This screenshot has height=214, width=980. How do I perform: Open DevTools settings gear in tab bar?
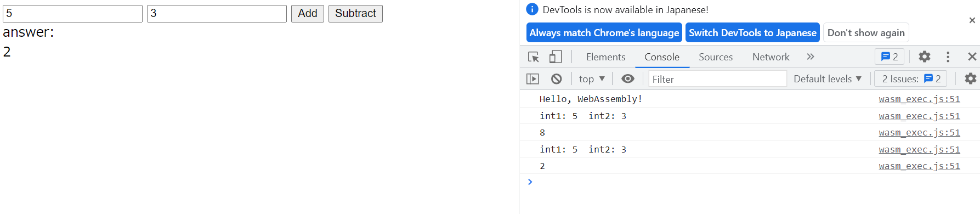(x=925, y=57)
